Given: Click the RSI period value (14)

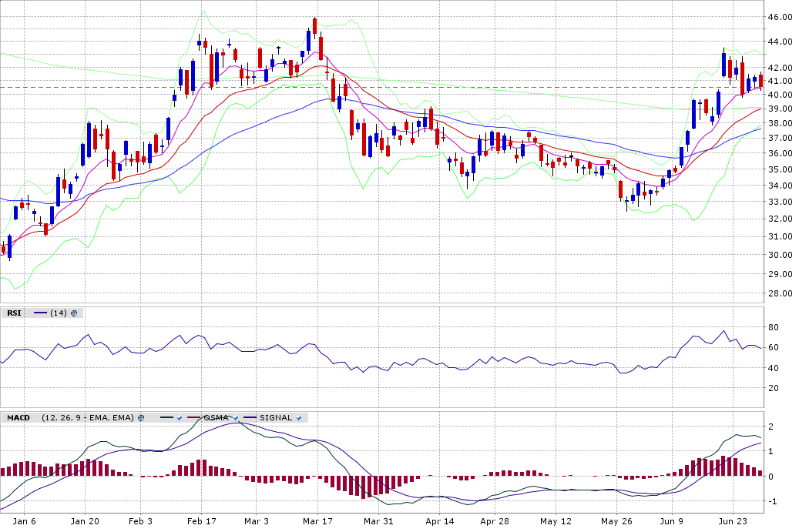Looking at the screenshot, I should (59, 313).
